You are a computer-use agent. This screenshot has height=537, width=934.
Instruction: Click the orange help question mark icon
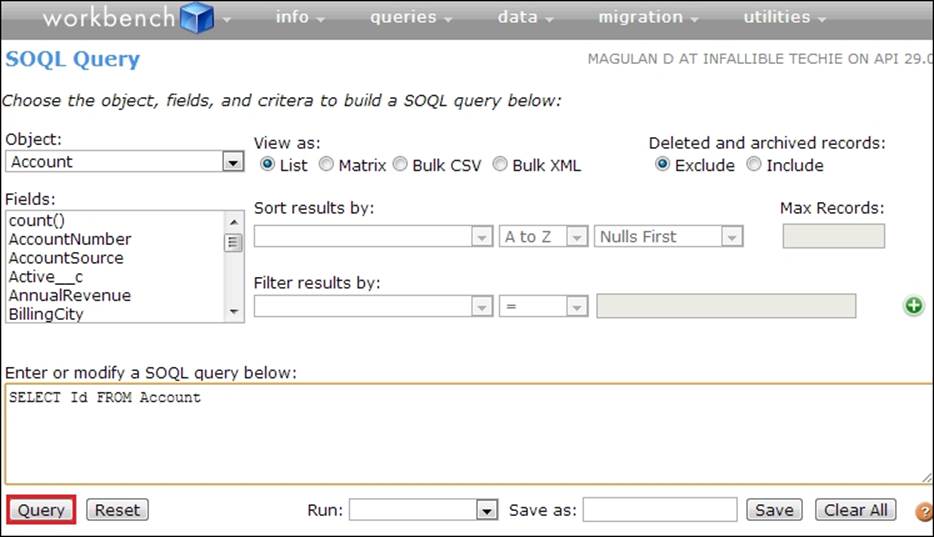click(924, 512)
